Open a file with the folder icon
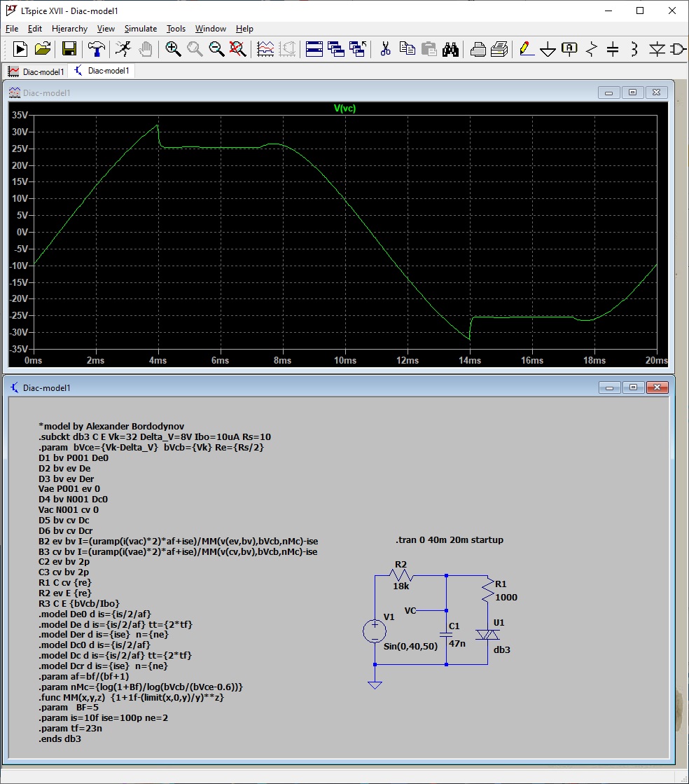This screenshot has width=689, height=784. click(x=43, y=49)
